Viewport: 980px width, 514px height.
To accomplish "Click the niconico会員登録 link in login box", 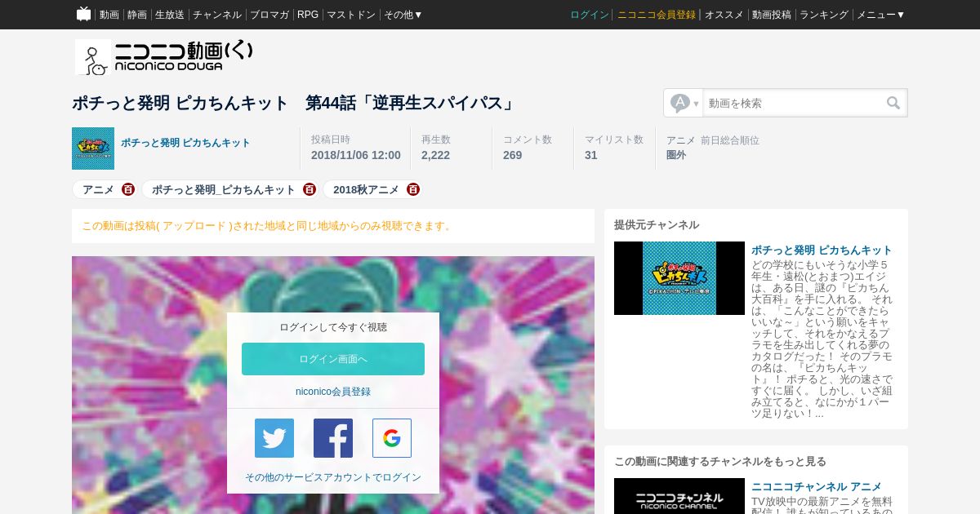I will pos(333,392).
